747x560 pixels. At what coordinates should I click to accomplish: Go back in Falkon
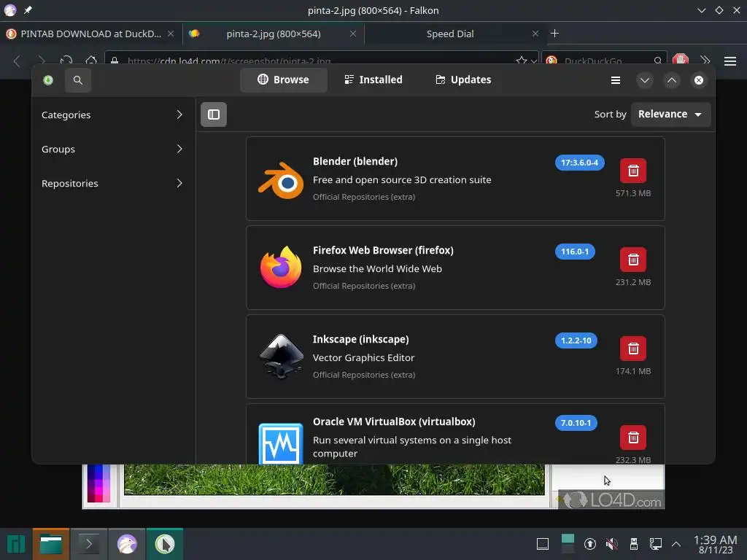18,61
